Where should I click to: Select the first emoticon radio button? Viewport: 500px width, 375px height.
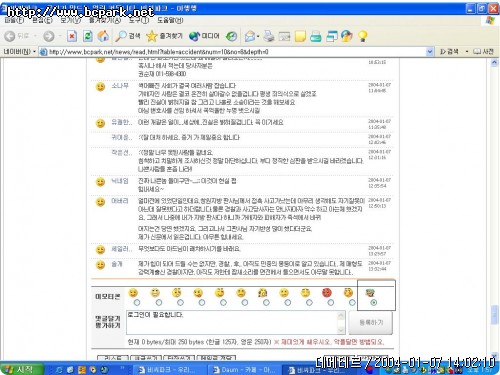click(x=137, y=303)
